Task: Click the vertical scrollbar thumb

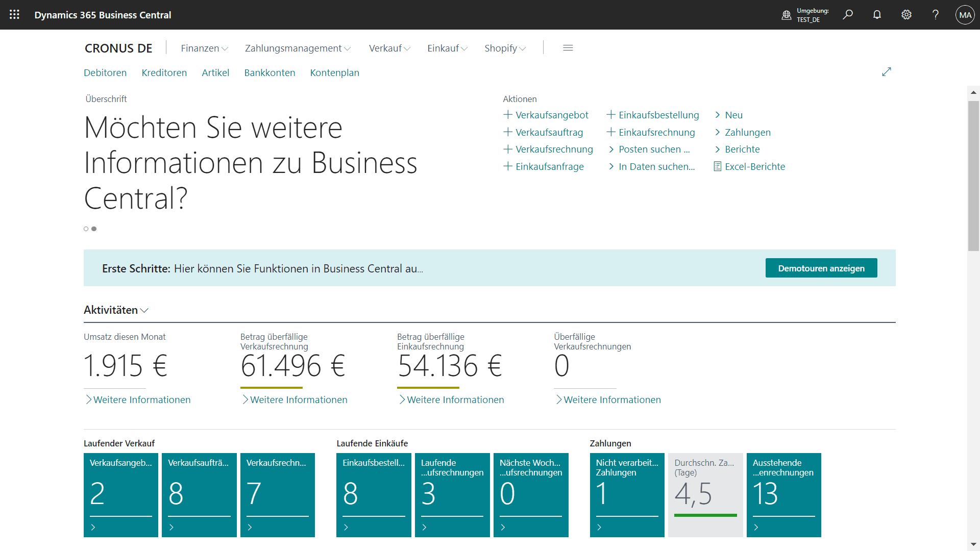Action: tap(973, 176)
